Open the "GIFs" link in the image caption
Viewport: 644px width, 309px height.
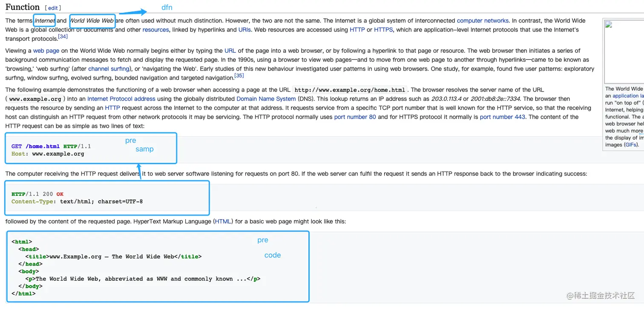click(x=631, y=145)
